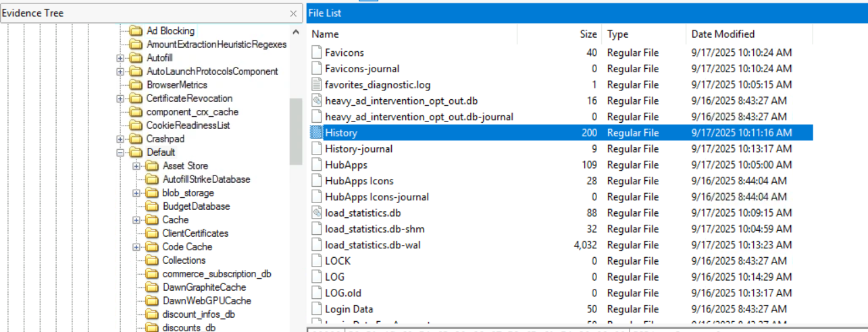
Task: Click the commerce_subscription_db folder icon
Action: click(x=152, y=274)
